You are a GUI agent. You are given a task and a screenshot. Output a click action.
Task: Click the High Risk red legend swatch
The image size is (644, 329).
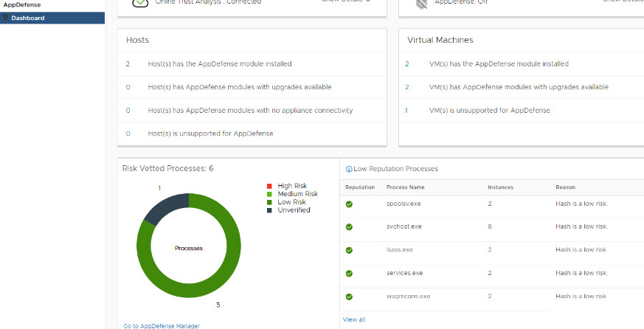pos(269,186)
